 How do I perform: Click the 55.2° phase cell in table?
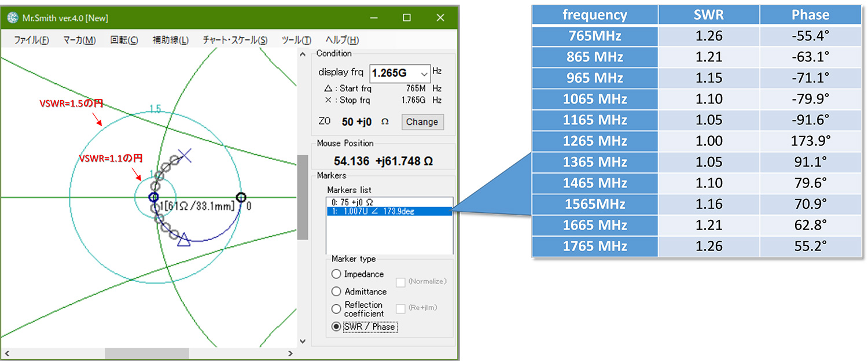pyautogui.click(x=811, y=246)
